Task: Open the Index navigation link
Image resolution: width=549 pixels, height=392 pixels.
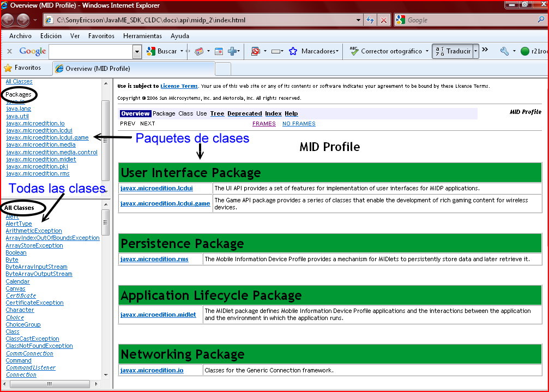Action: click(x=273, y=113)
